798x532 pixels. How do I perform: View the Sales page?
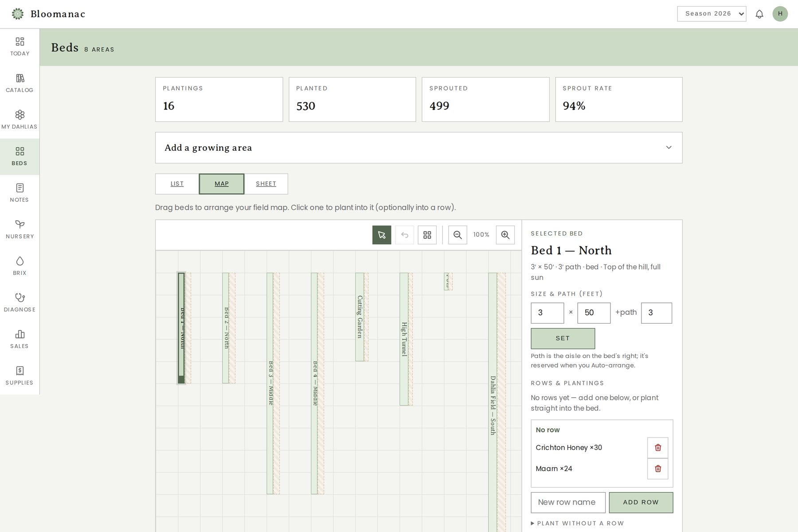20,340
